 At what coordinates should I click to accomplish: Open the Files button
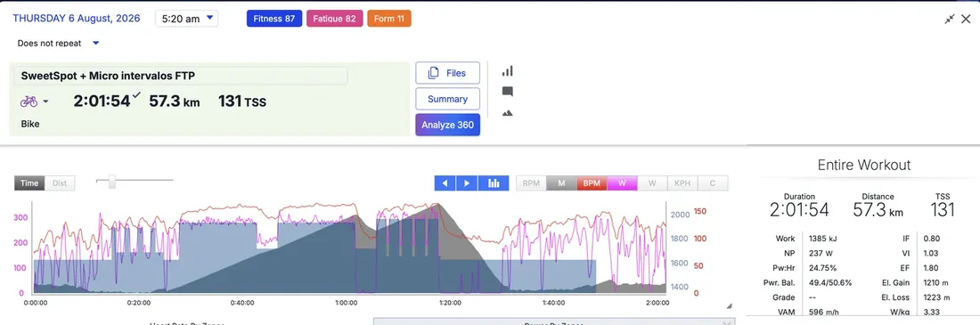click(x=447, y=73)
